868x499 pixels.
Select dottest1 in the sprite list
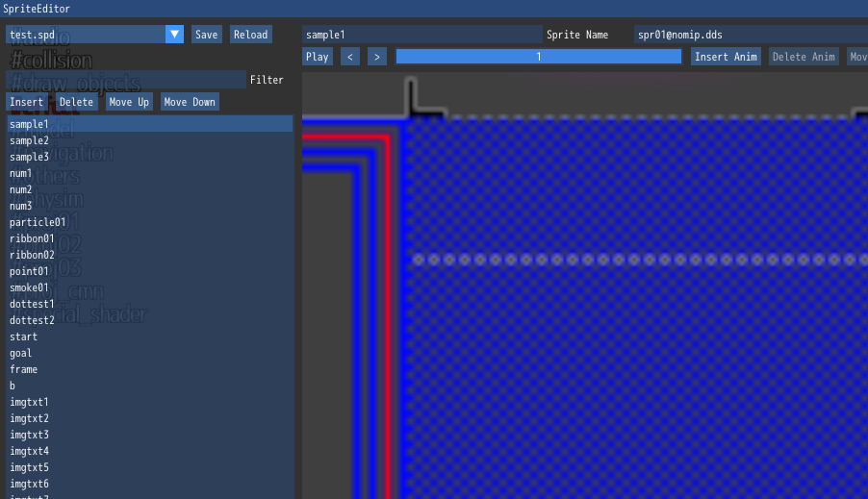click(x=149, y=304)
